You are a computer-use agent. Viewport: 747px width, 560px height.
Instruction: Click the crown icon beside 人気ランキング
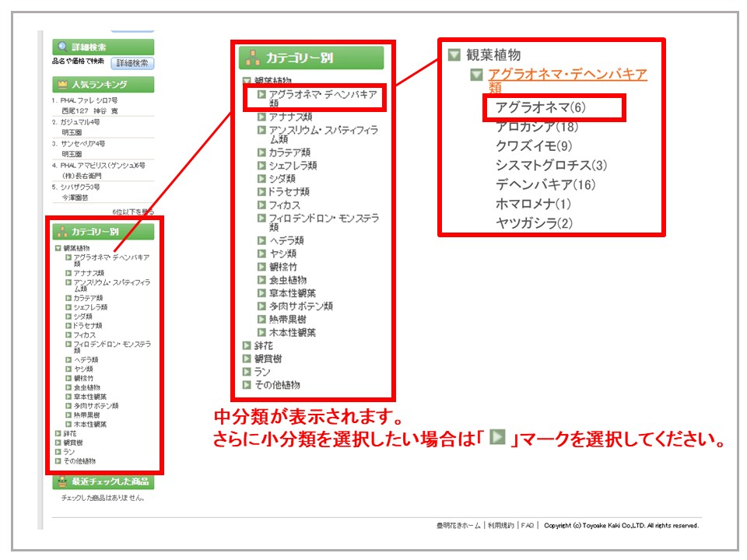[62, 84]
